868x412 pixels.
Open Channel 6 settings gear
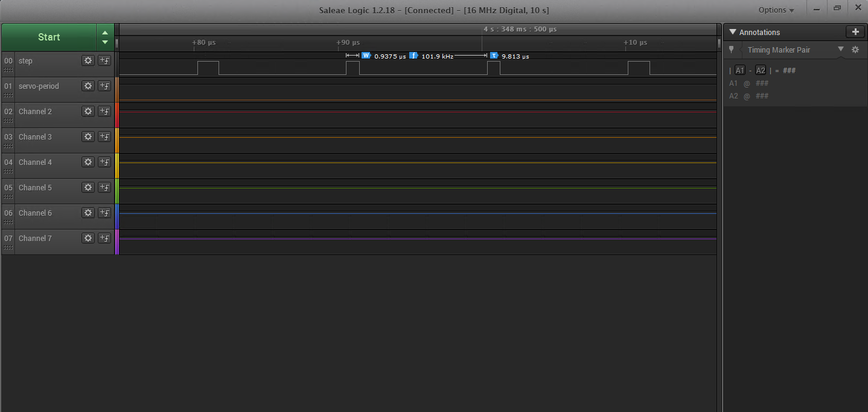[88, 213]
